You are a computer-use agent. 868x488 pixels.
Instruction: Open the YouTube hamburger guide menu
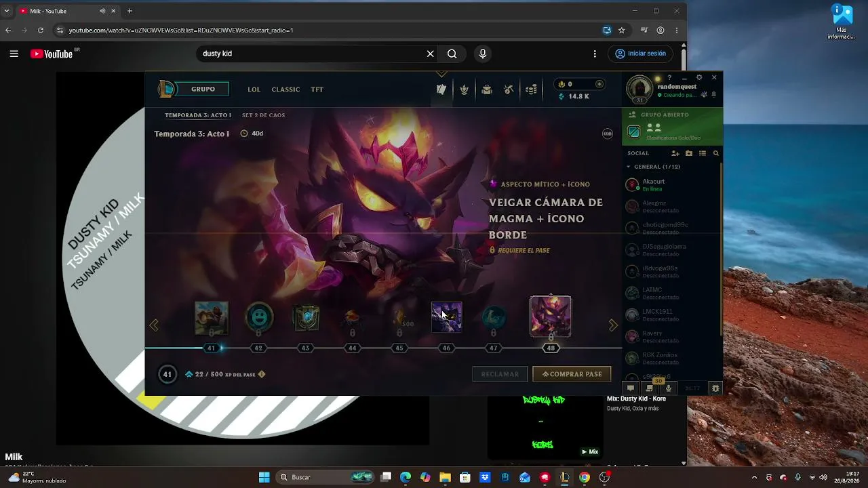(x=14, y=54)
